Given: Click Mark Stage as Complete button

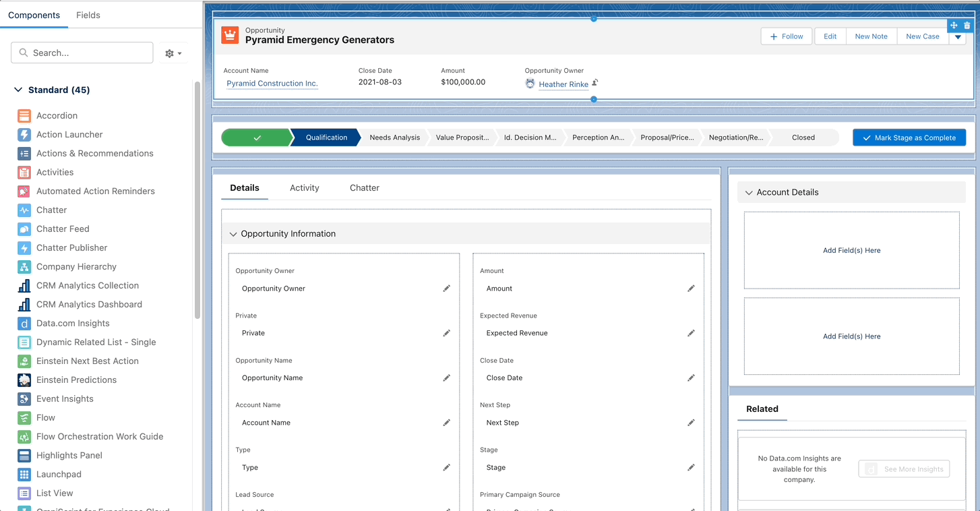Looking at the screenshot, I should pos(909,138).
